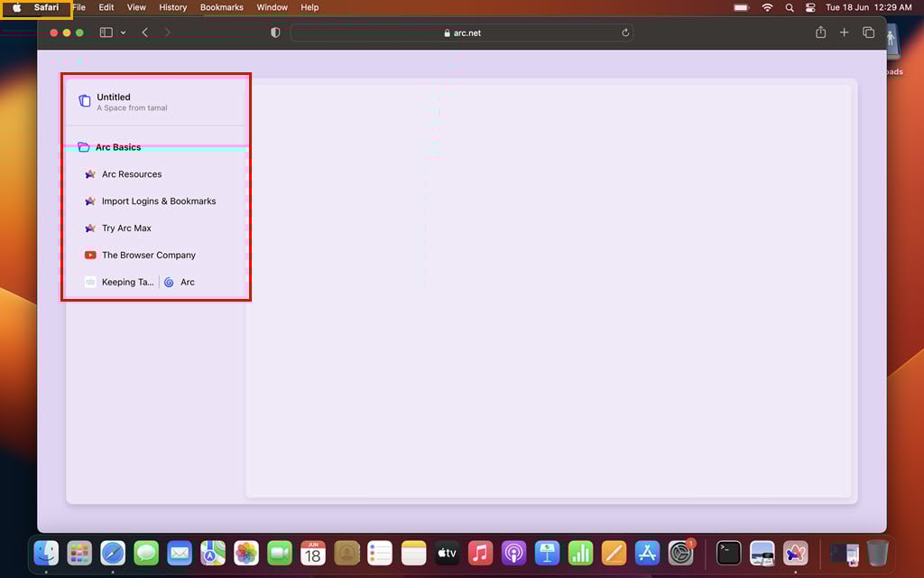Open the Untitled space header
The image size is (924, 578).
pos(155,101)
